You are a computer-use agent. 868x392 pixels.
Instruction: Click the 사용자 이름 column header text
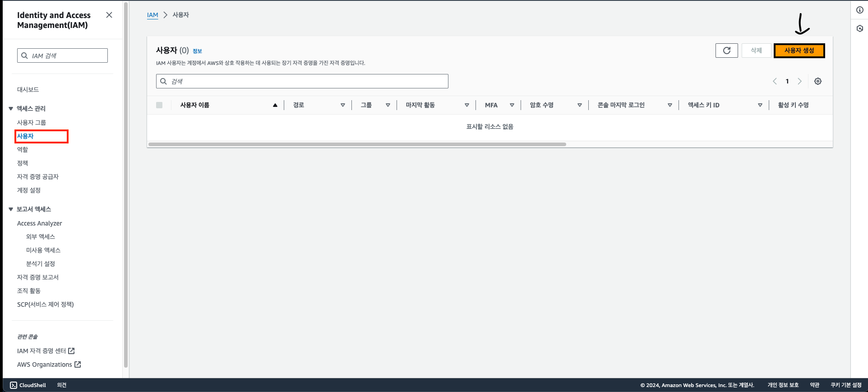pos(195,105)
